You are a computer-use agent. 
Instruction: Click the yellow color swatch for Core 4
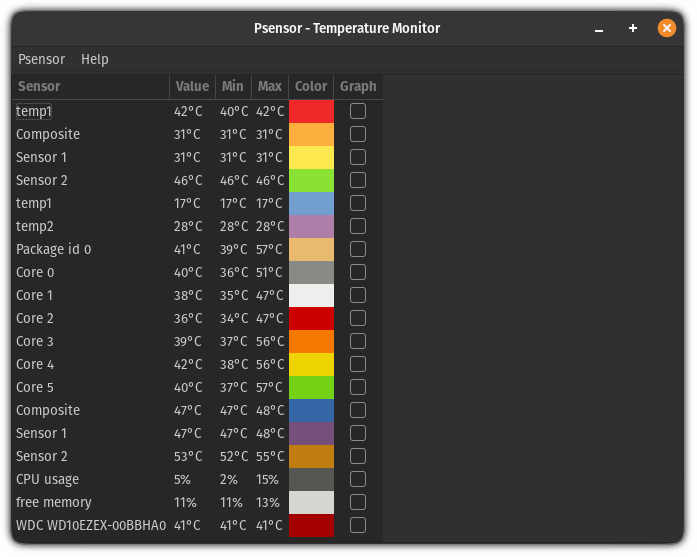point(311,364)
